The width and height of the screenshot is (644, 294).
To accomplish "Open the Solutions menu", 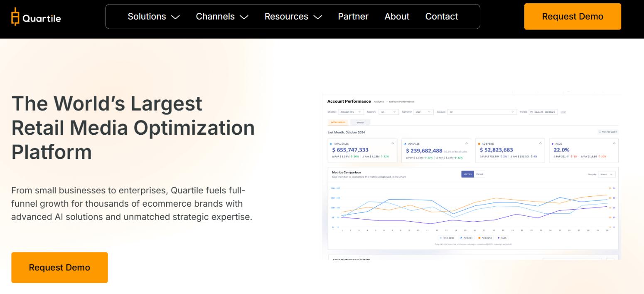I will 153,17.
